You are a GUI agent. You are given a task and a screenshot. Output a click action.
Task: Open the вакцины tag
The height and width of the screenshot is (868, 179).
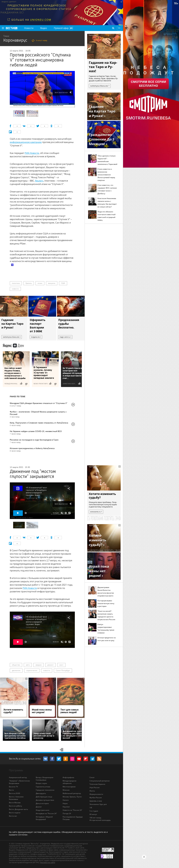(52, 283)
